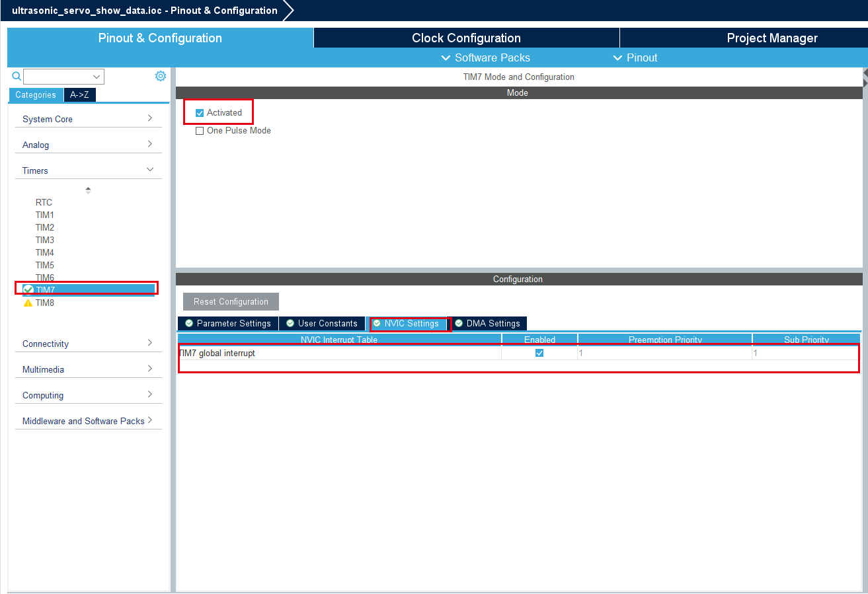Click the green check icon beside TIM7
This screenshot has width=868, height=594.
[x=28, y=289]
